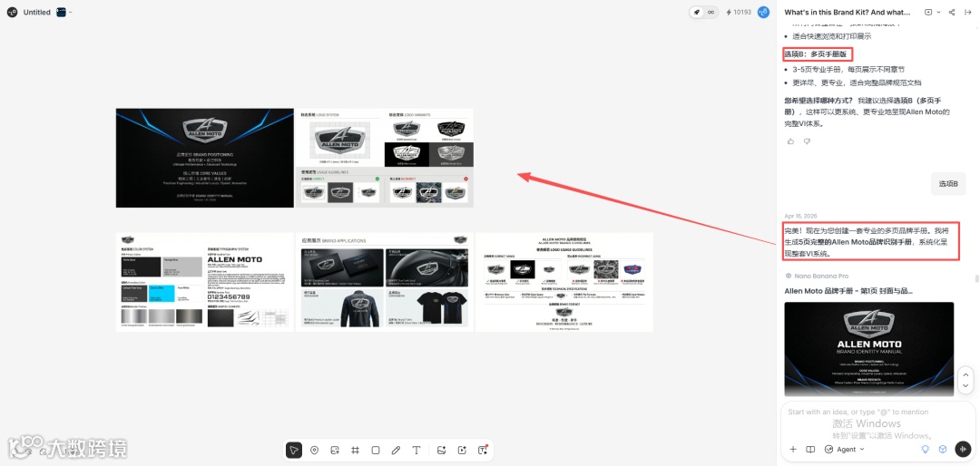Select the location pin marker tool
Screen dimensions: 980x466
[314, 450]
